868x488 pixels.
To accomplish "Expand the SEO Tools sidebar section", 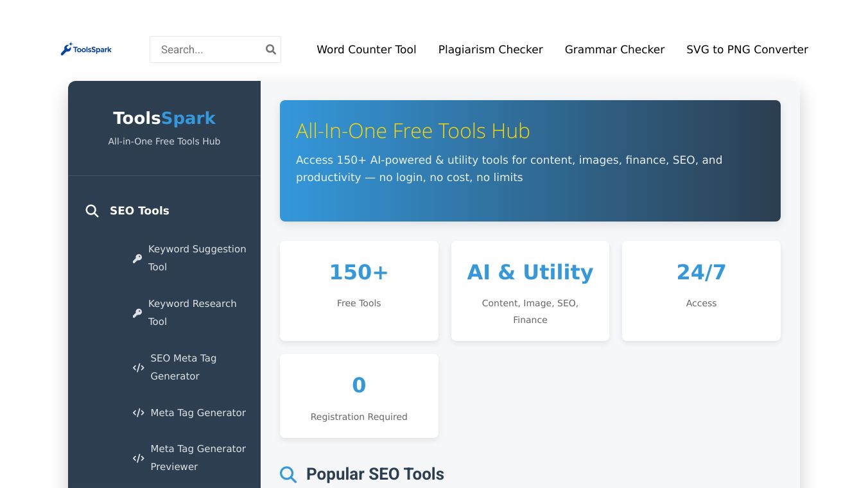I will [x=139, y=211].
